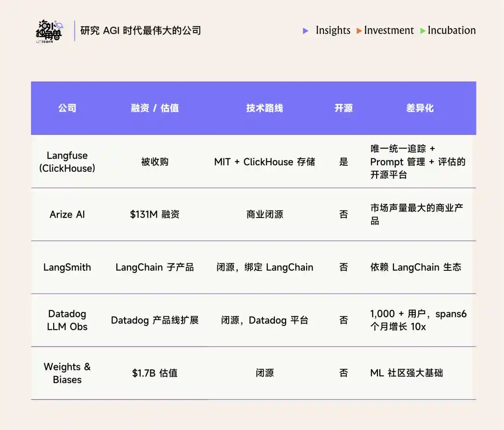Select the $131M 融资 cell
The height and width of the screenshot is (430, 504).
(x=154, y=214)
